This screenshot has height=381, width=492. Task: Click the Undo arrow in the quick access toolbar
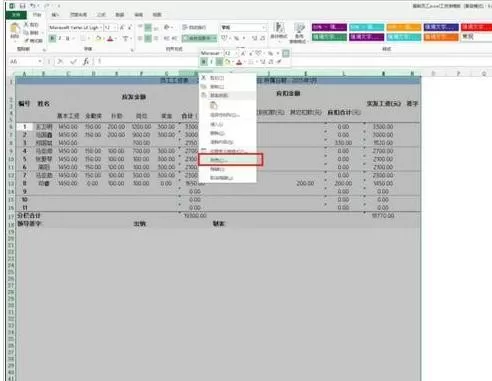point(33,6)
